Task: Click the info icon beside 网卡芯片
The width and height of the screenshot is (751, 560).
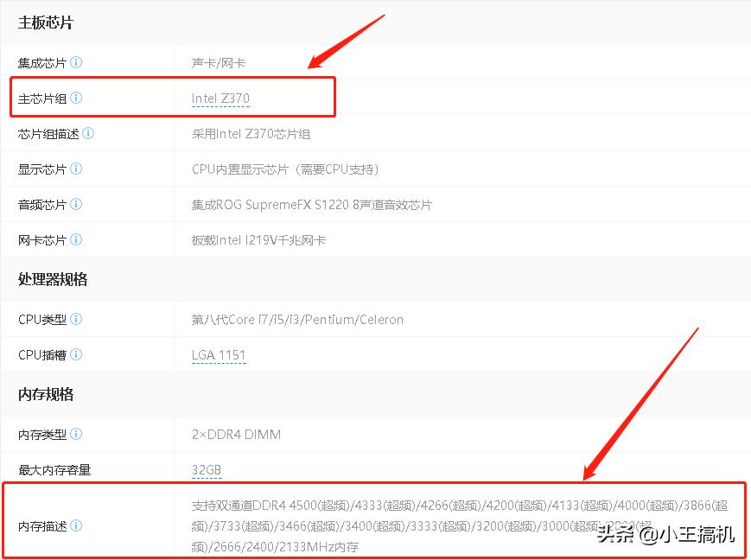Action: tap(77, 239)
